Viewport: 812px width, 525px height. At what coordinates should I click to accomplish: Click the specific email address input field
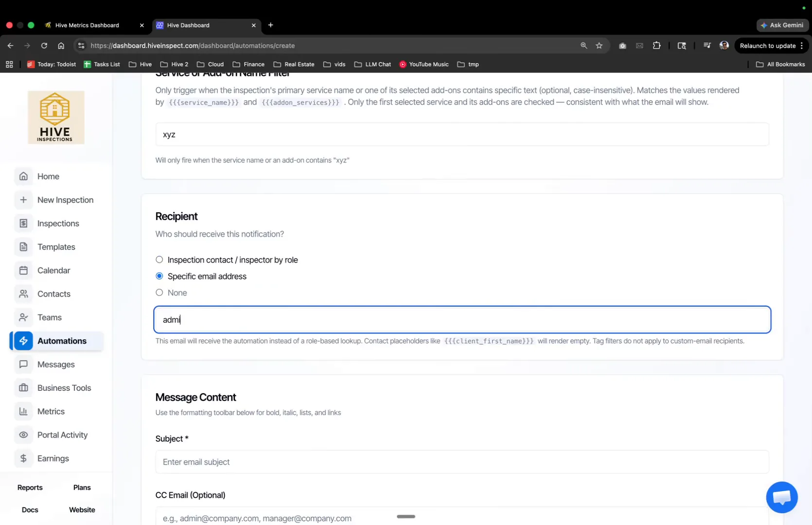click(462, 320)
